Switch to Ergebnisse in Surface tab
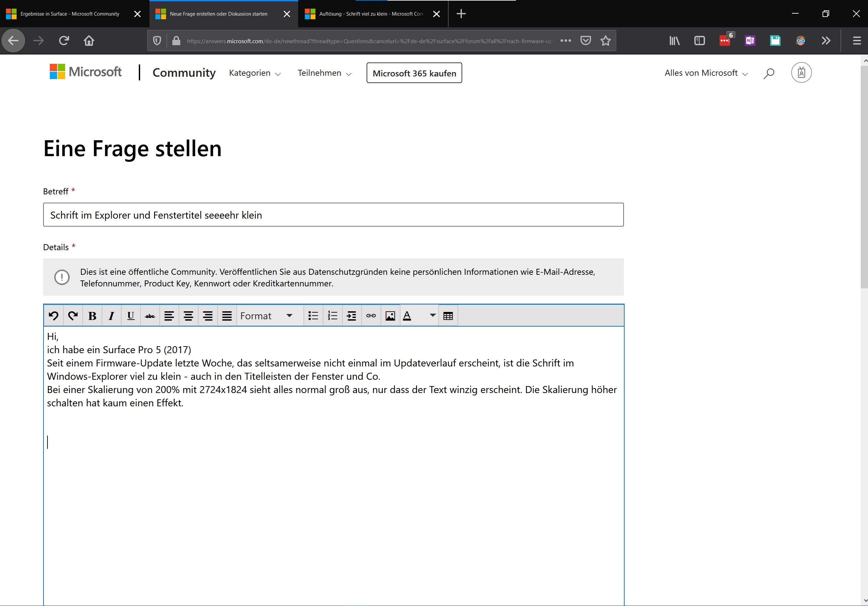This screenshot has height=606, width=868. tap(69, 14)
